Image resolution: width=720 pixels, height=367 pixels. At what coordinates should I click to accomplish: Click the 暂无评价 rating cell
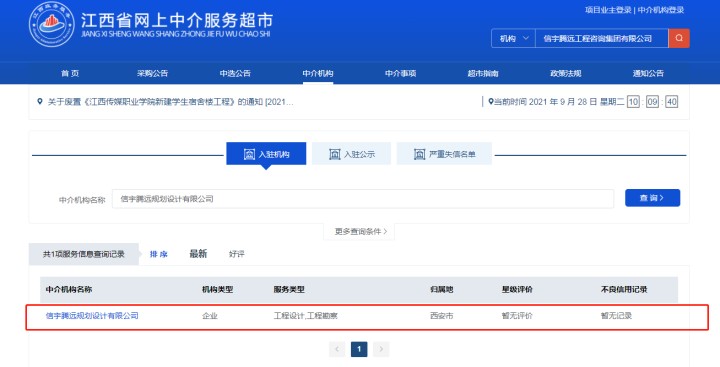coord(517,316)
